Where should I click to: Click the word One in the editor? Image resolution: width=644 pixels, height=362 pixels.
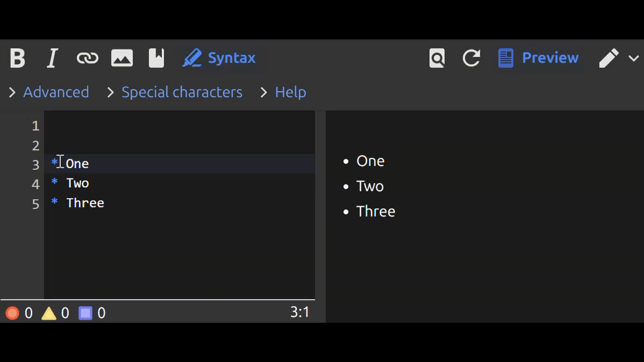77,164
